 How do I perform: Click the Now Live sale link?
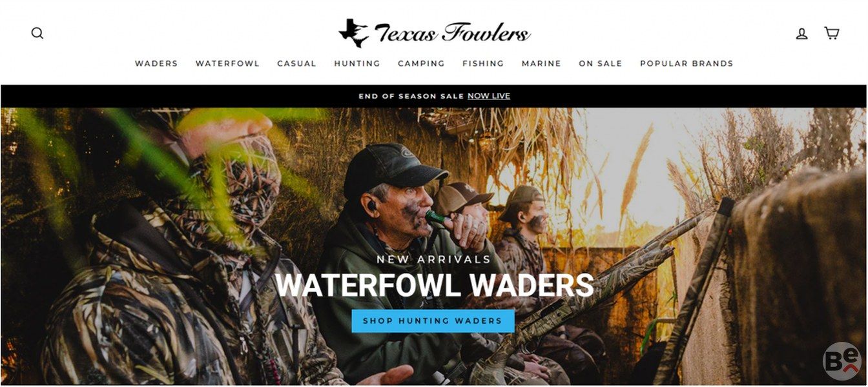tap(489, 96)
